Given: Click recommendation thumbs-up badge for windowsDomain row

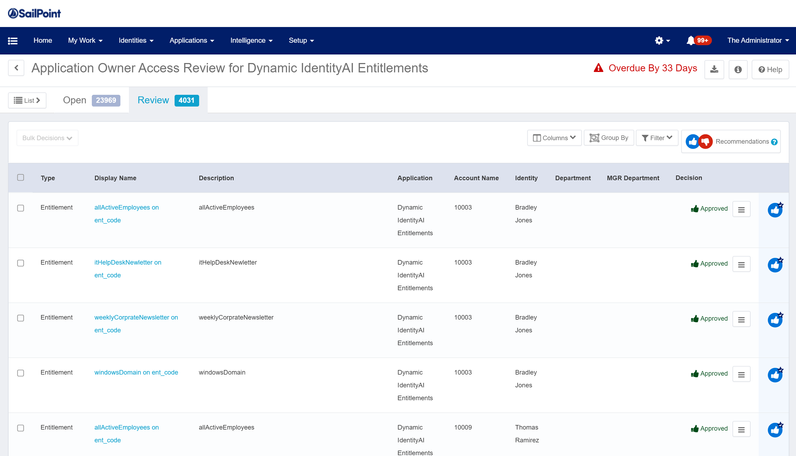Looking at the screenshot, I should tap(775, 375).
